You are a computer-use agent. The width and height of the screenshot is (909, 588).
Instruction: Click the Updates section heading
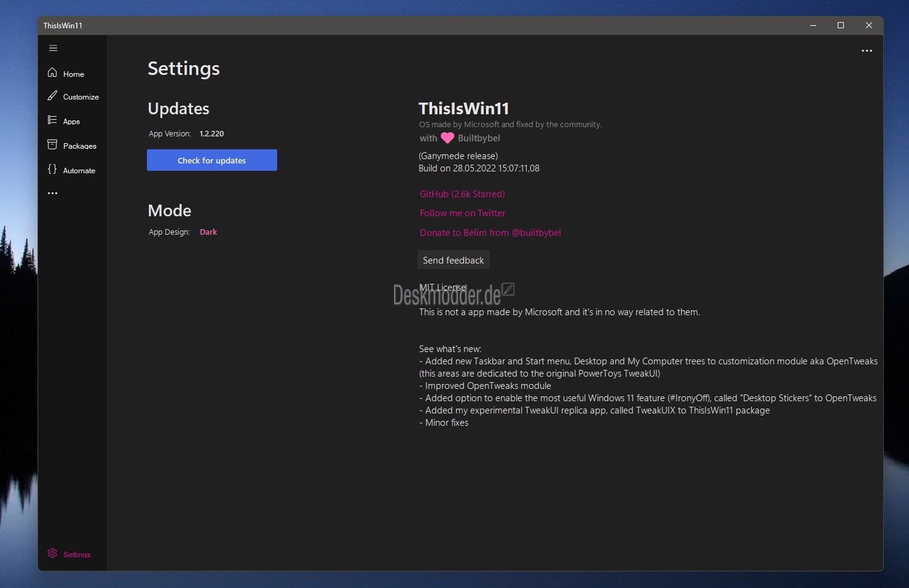[x=179, y=109]
